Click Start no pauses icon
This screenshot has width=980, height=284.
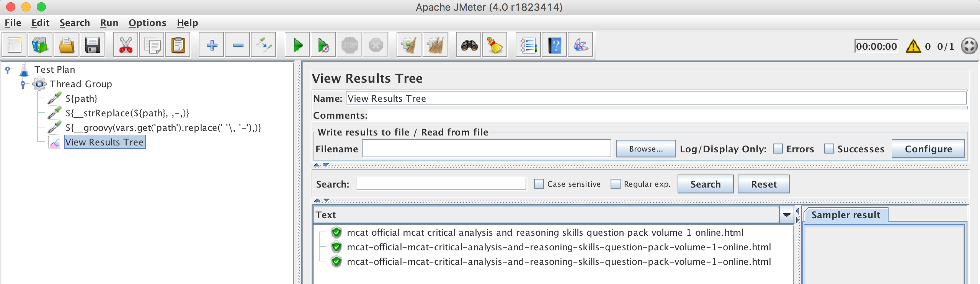(x=323, y=46)
